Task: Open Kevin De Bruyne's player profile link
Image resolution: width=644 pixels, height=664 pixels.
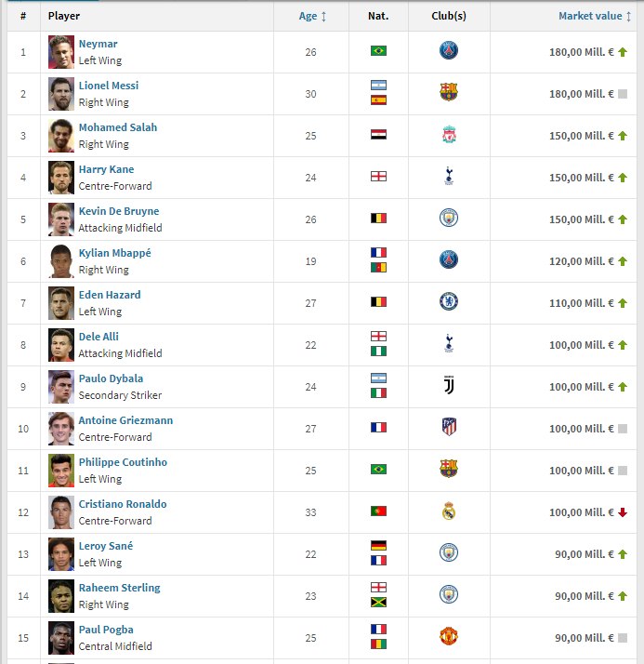Action: point(119,211)
